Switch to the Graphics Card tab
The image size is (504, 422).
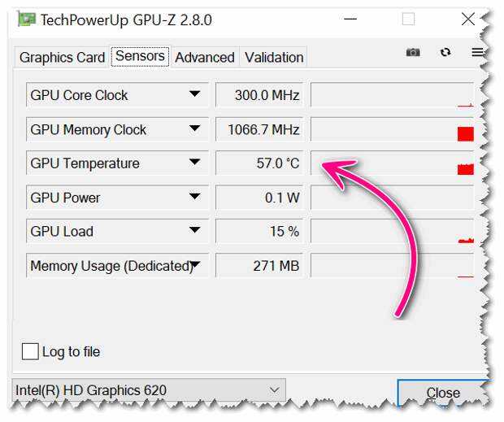[x=62, y=58]
